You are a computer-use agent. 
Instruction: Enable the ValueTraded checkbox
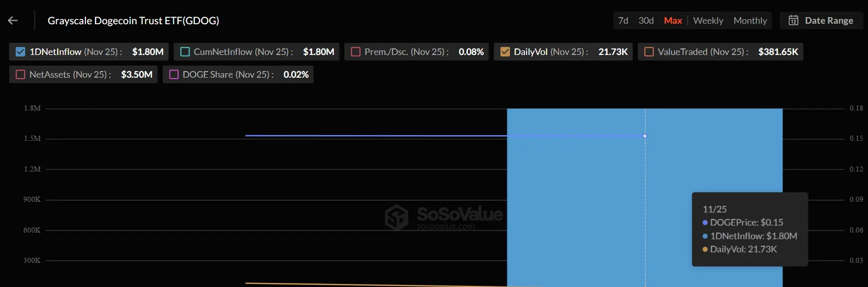click(649, 52)
